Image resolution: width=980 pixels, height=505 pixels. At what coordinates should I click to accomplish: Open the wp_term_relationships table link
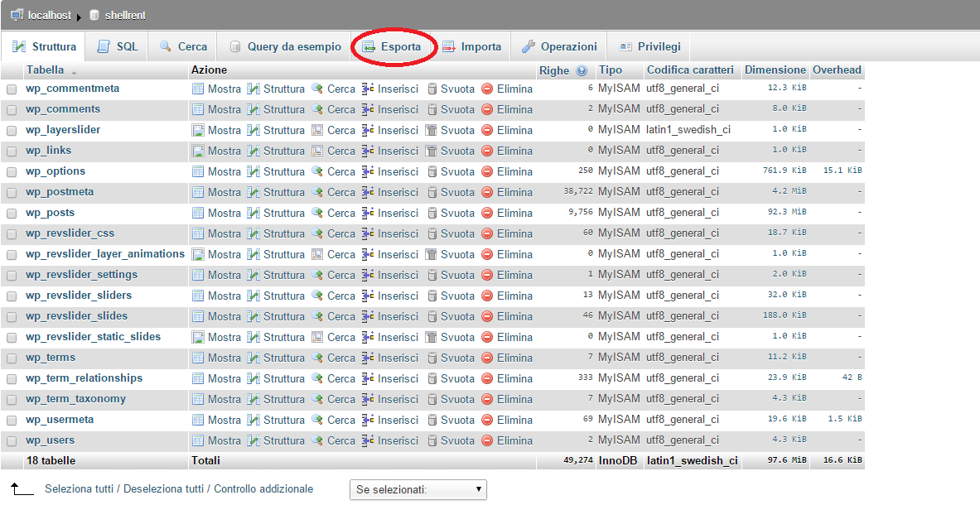point(84,378)
